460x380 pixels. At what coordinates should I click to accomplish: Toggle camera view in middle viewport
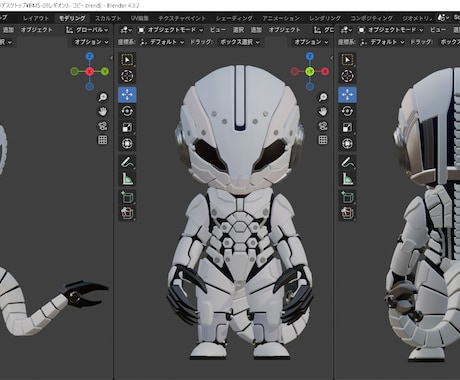(x=323, y=126)
